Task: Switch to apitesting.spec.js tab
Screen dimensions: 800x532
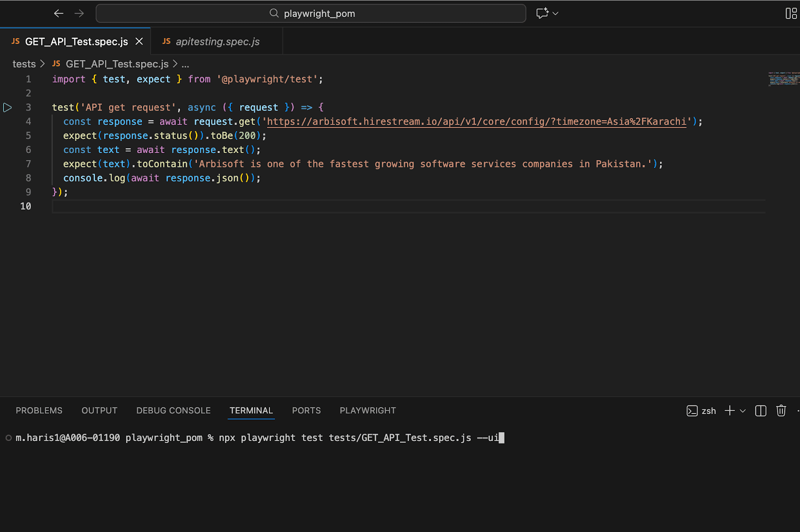Action: coord(217,41)
